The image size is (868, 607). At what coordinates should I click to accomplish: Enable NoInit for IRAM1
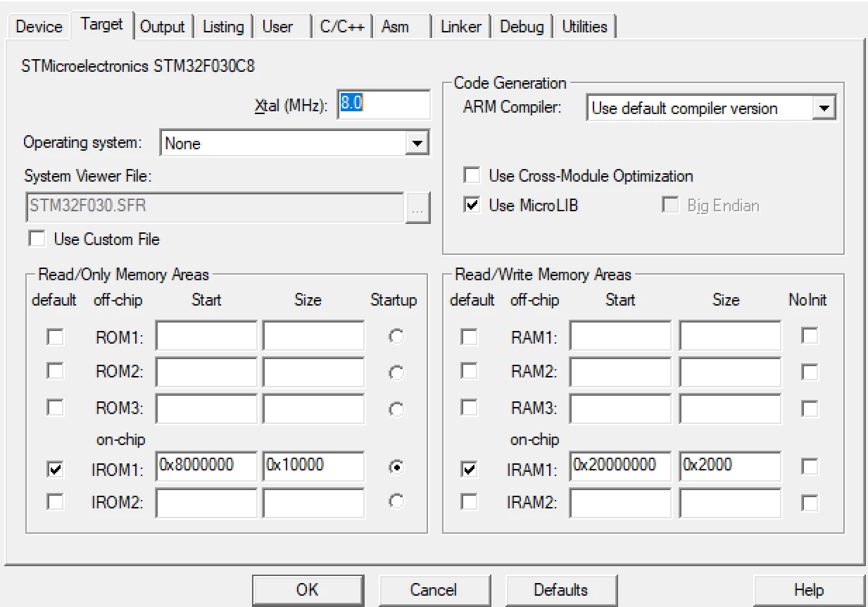pyautogui.click(x=810, y=466)
